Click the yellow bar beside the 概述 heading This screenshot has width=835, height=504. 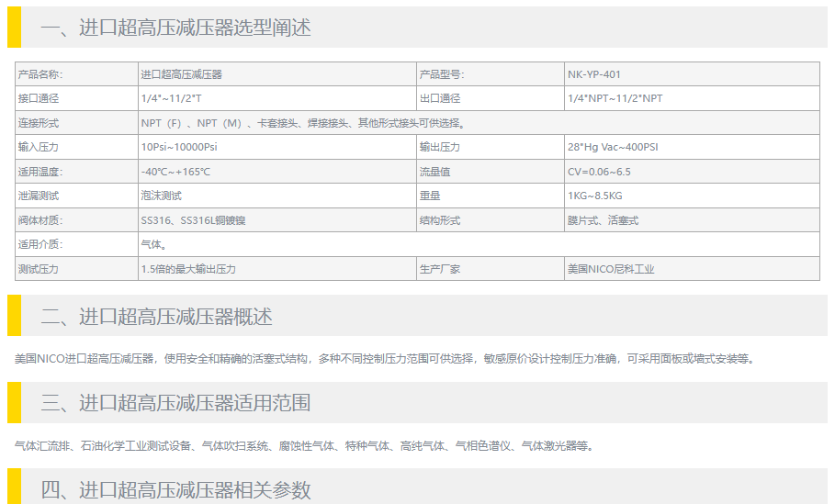click(x=14, y=317)
